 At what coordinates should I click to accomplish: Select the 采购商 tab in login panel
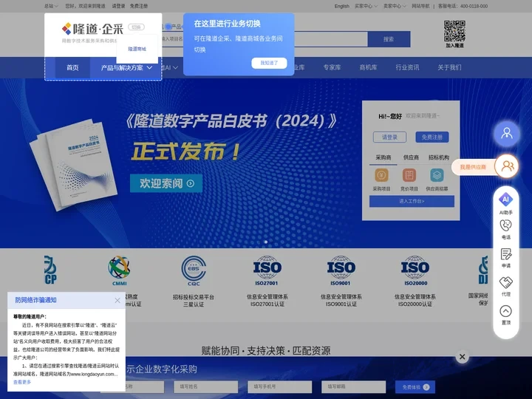pyautogui.click(x=383, y=157)
